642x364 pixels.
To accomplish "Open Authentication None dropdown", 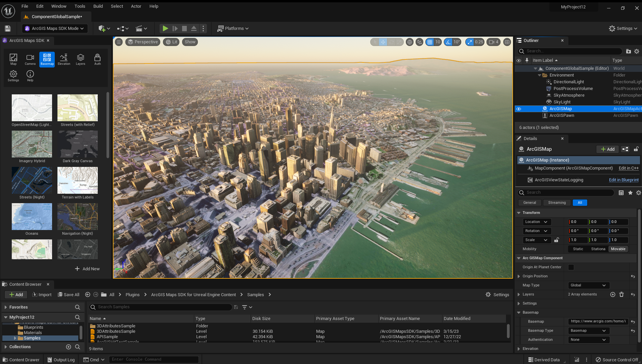I will point(589,340).
